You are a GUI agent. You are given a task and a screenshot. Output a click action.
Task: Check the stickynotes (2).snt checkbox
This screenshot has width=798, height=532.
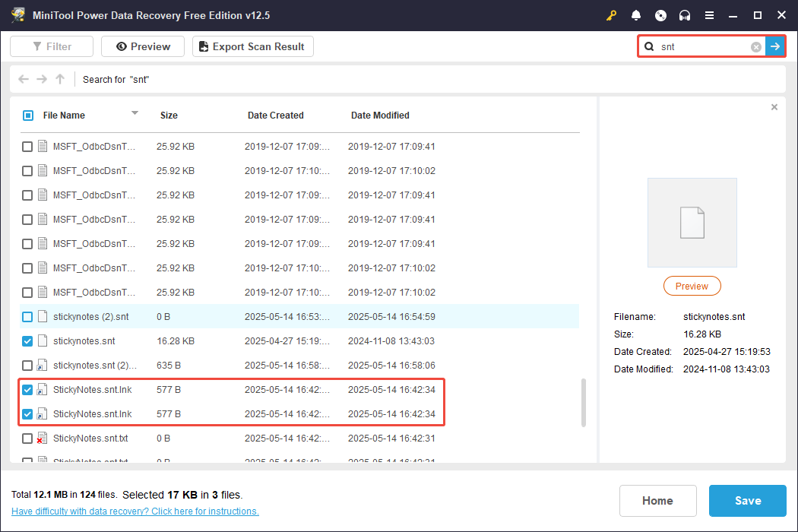tap(27, 317)
